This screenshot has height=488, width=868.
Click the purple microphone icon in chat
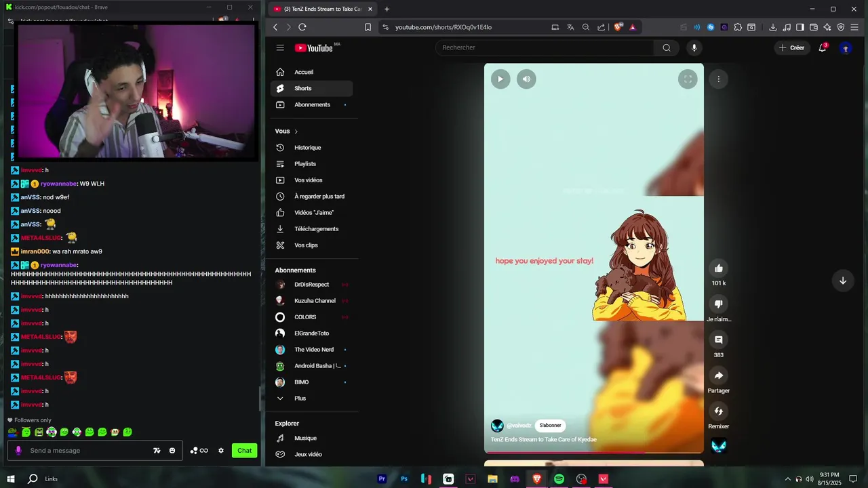pos(18,451)
